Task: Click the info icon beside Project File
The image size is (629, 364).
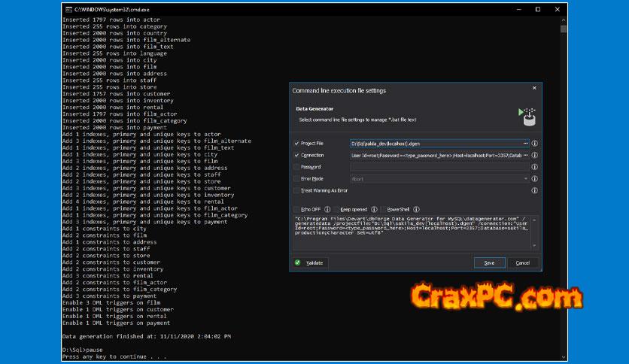Action: click(534, 143)
